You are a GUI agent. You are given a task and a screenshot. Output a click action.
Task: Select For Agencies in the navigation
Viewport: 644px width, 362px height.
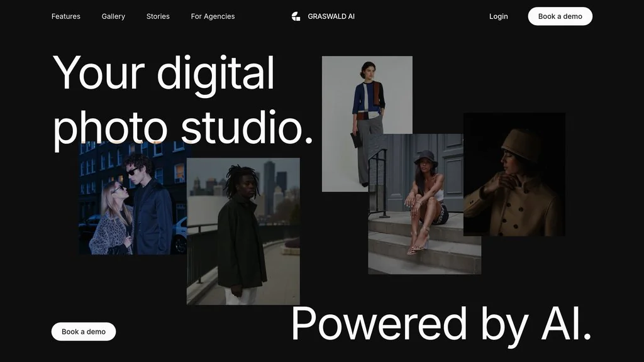point(213,16)
